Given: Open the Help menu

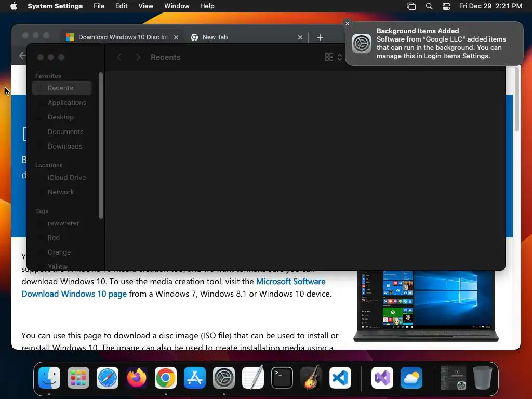Looking at the screenshot, I should coord(207,6).
